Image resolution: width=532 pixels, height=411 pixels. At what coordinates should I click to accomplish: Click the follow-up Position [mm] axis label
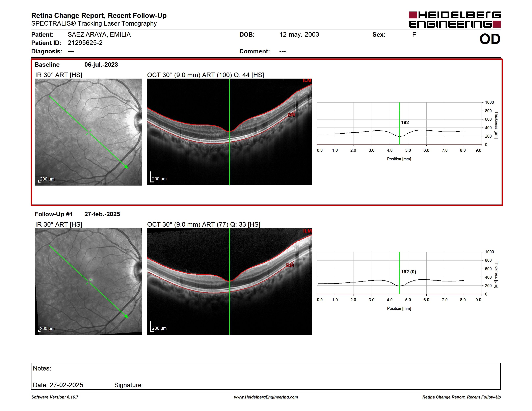point(399,308)
